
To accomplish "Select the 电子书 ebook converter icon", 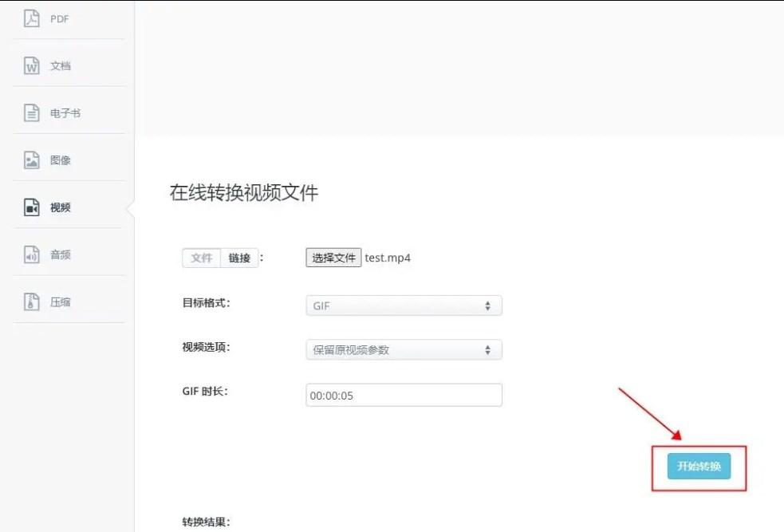I will (30, 112).
